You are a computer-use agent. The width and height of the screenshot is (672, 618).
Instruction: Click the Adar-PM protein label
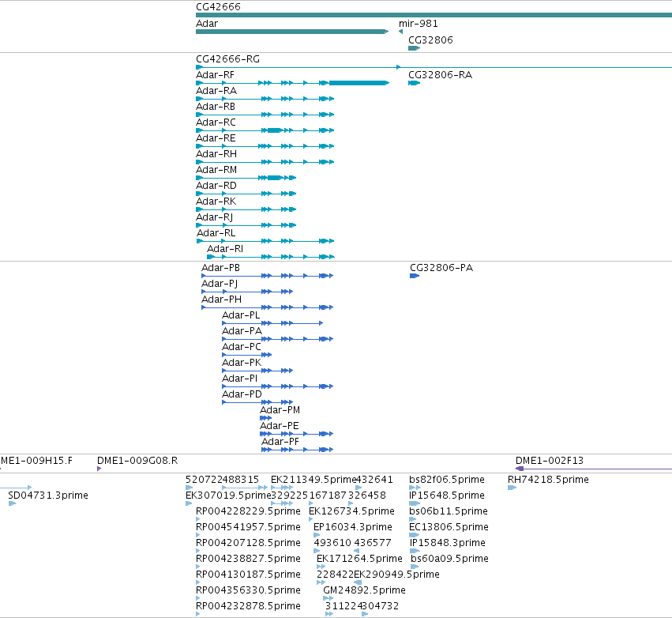pyautogui.click(x=280, y=410)
